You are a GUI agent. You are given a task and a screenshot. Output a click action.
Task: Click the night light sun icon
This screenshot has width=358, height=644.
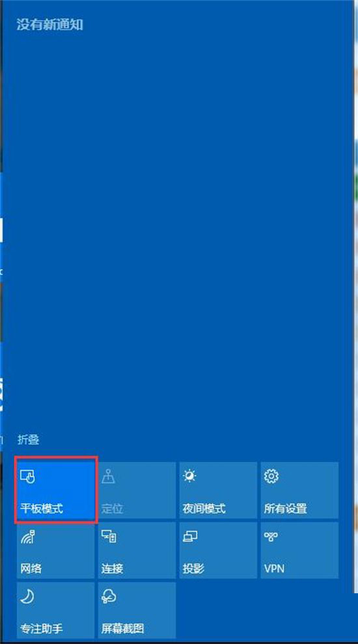pyautogui.click(x=190, y=476)
